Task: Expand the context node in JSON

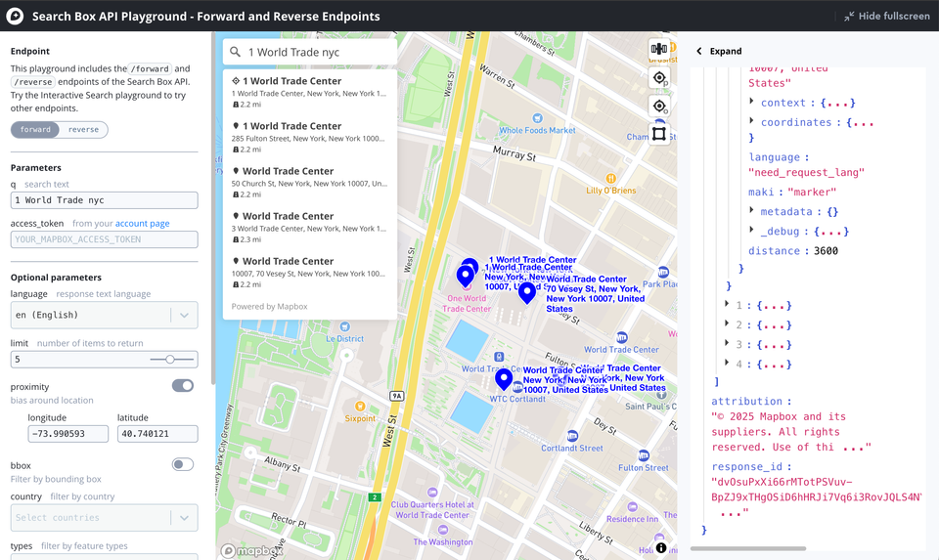Action: tap(751, 102)
